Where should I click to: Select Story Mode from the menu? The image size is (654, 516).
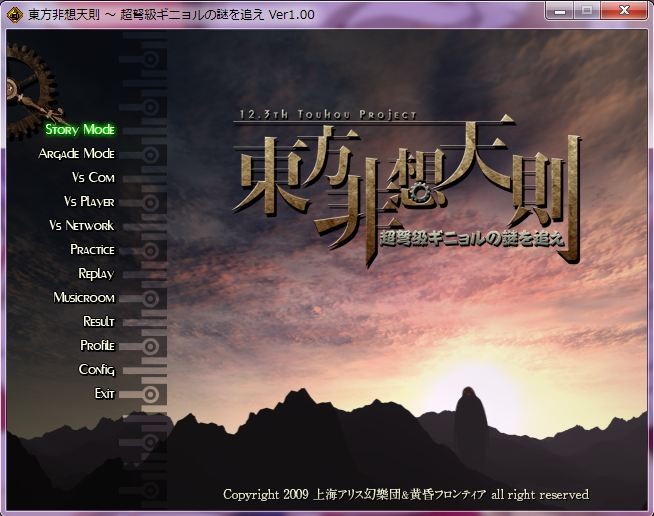coord(80,129)
